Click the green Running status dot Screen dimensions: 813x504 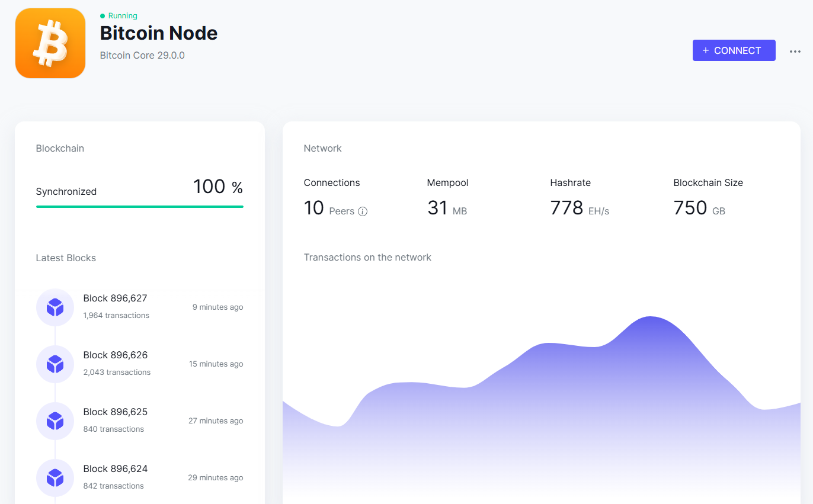coord(103,16)
